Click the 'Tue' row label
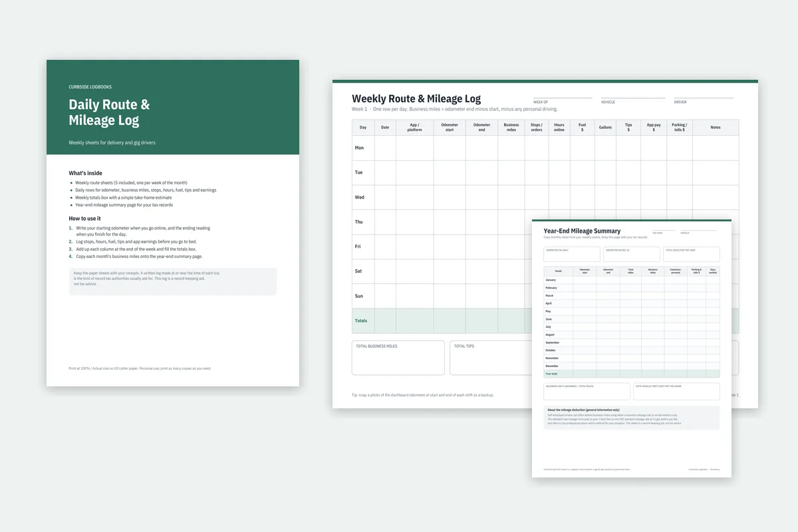 pyautogui.click(x=359, y=173)
